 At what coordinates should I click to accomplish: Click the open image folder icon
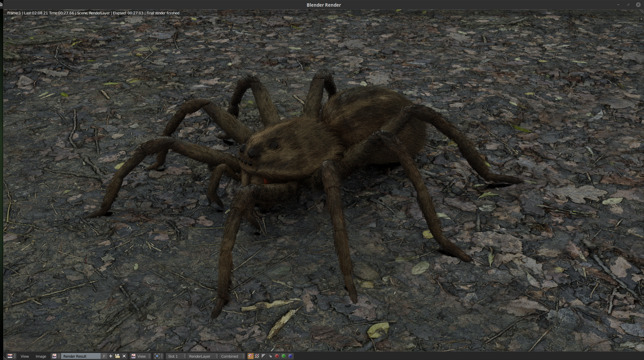117,356
